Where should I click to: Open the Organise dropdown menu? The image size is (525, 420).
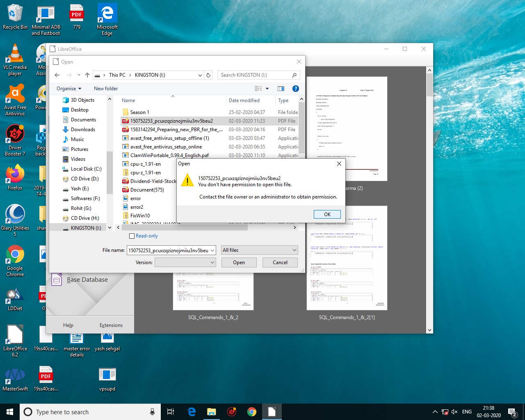point(69,89)
